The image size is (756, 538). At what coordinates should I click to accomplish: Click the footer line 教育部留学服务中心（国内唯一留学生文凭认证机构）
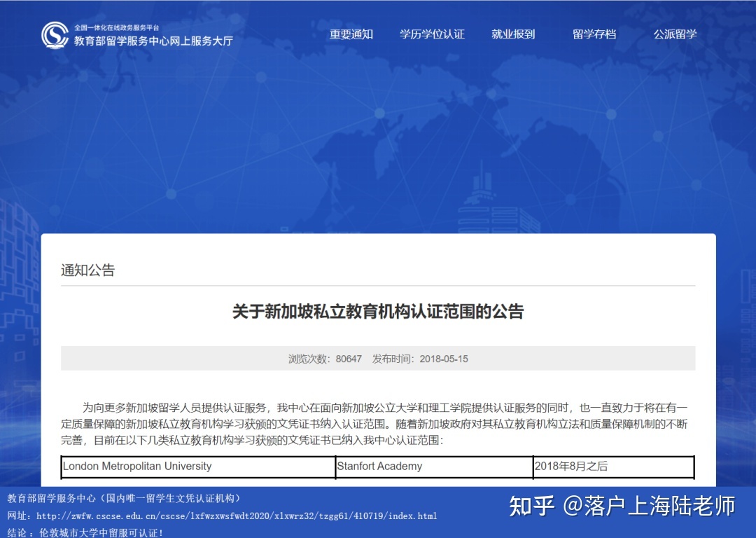[x=124, y=499]
